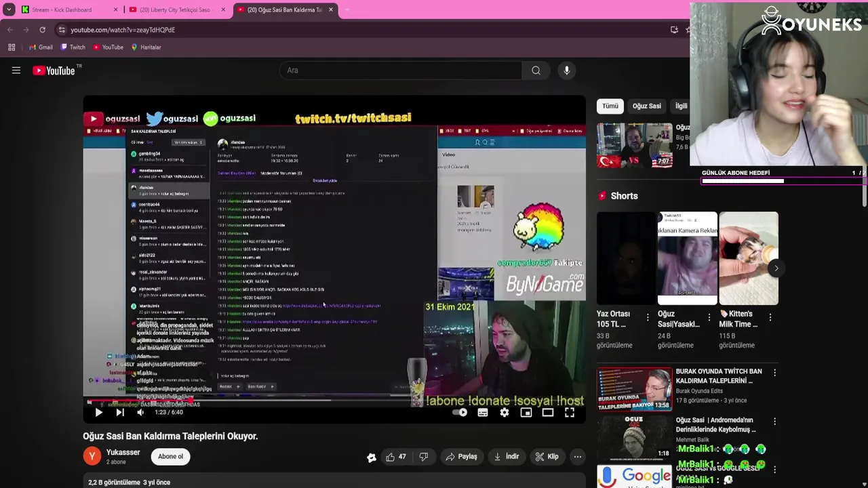Screen dimensions: 868x488
Task: Click the search magnifier button
Action: [536, 70]
